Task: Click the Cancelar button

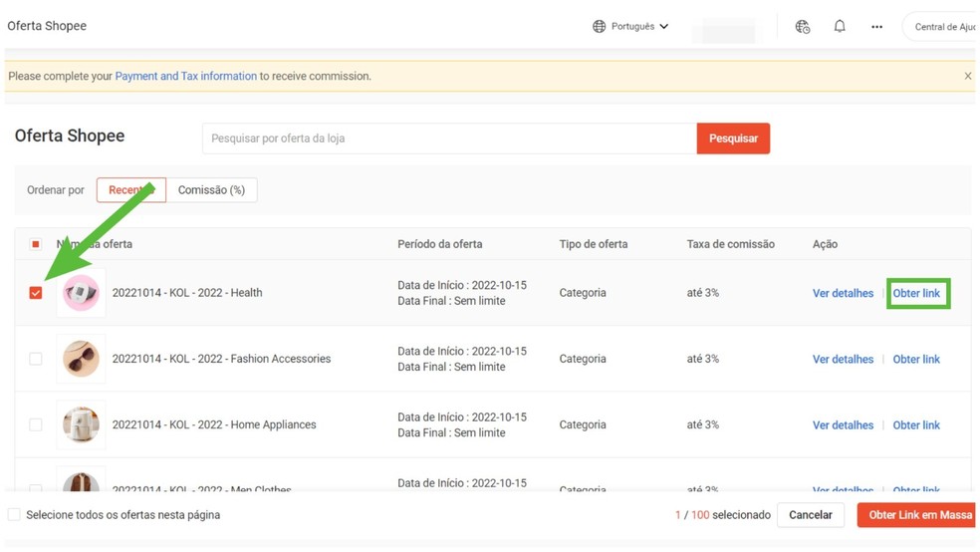Action: tap(811, 514)
